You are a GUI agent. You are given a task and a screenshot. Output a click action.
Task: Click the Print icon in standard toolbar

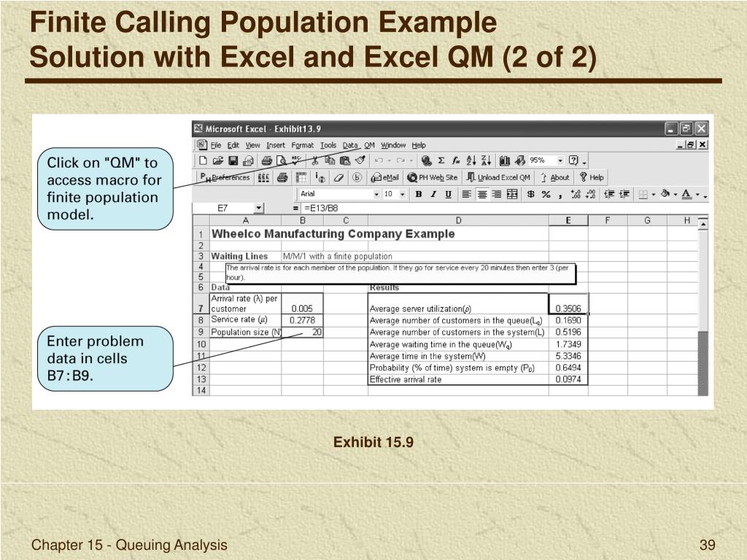pyautogui.click(x=267, y=160)
